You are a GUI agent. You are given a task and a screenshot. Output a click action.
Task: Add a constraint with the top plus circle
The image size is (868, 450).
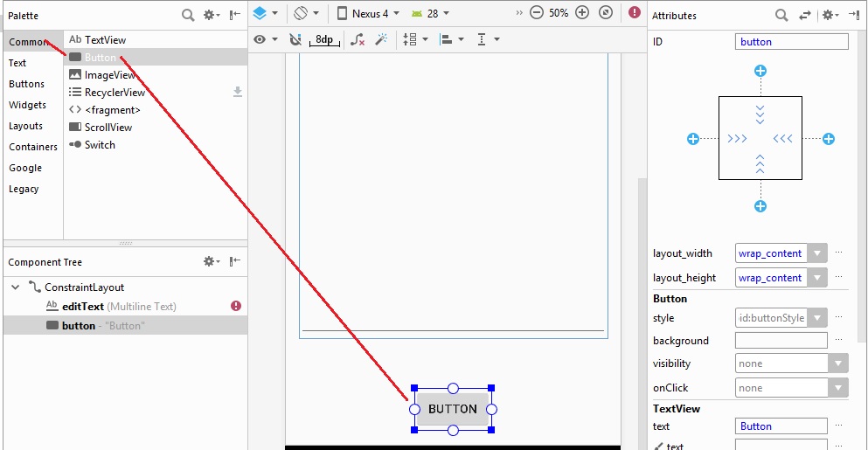[x=760, y=71]
